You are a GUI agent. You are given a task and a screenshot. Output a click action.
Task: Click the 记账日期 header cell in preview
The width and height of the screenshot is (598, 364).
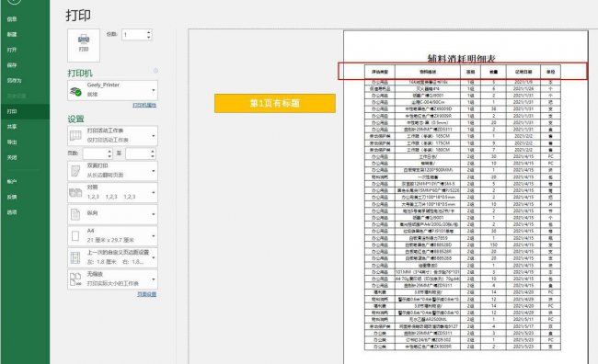523,72
